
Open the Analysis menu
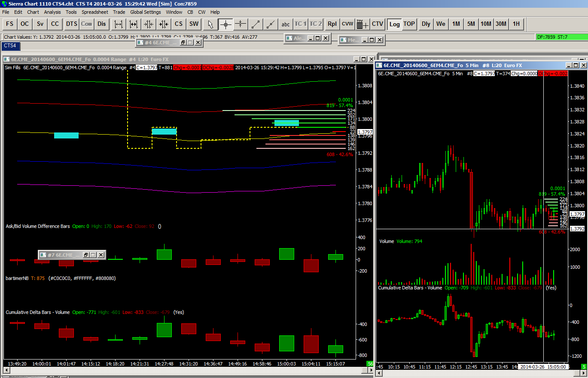click(x=52, y=12)
